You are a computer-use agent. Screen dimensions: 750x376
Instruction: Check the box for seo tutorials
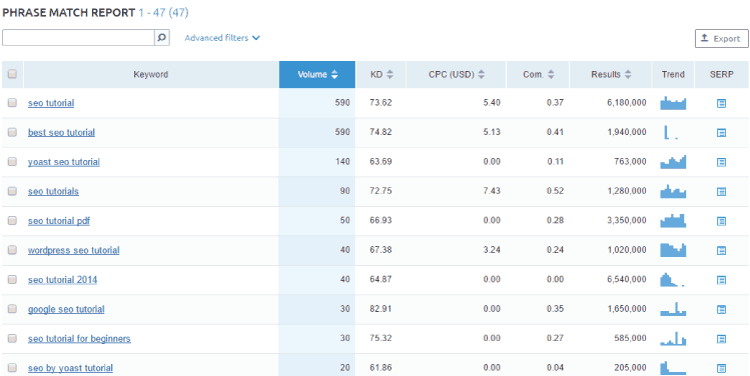(12, 191)
